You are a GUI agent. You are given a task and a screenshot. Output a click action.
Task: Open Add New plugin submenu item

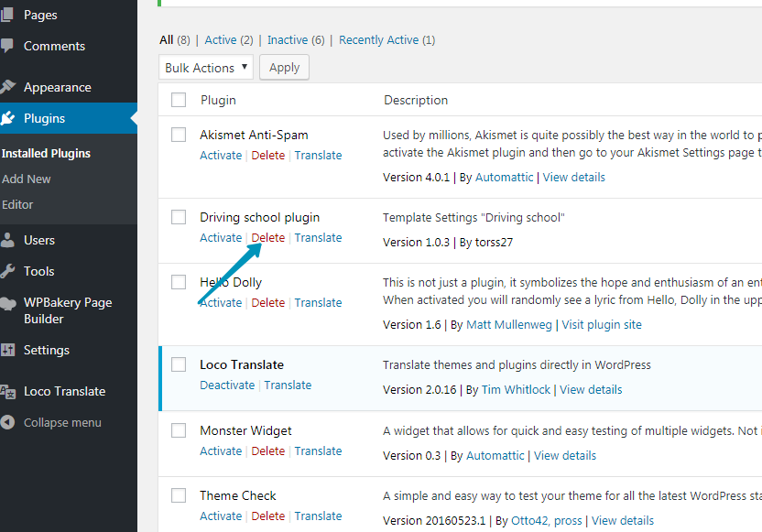pyautogui.click(x=27, y=179)
